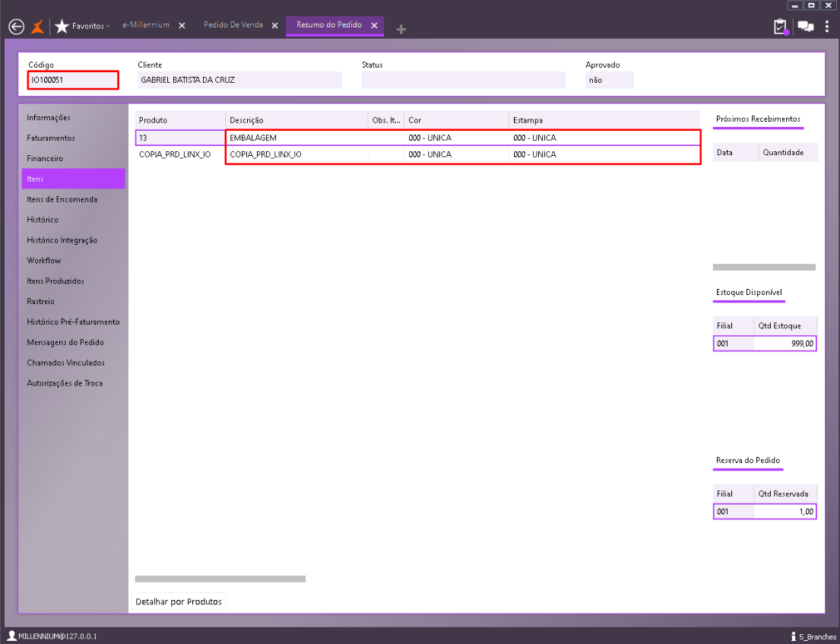Sort by the Cor column header

click(456, 120)
